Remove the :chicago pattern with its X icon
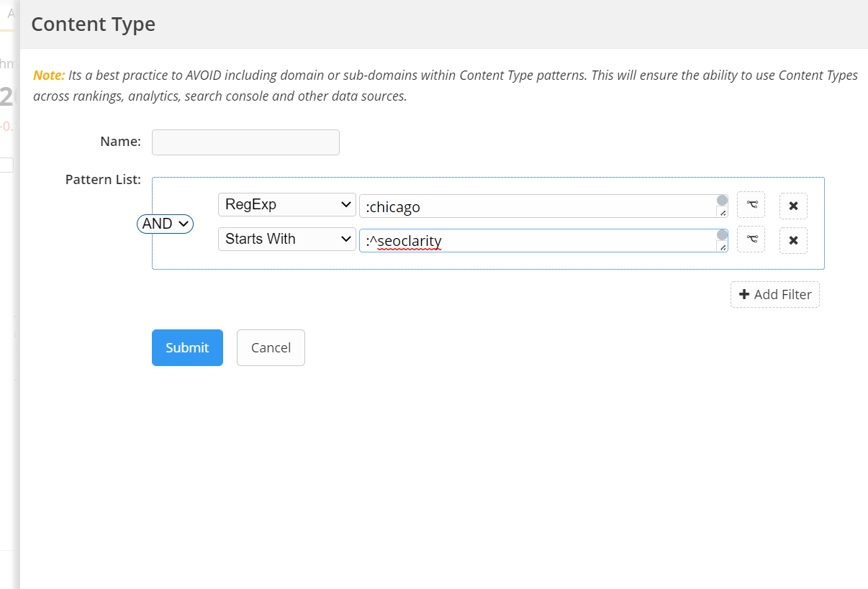This screenshot has height=589, width=868. [793, 206]
